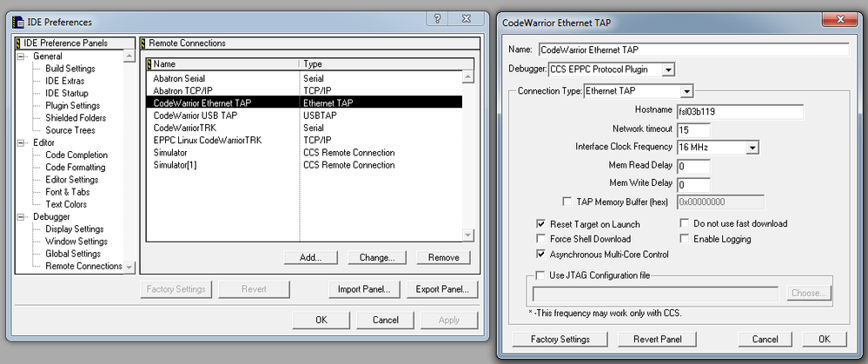Click the Add... connection button

(310, 257)
